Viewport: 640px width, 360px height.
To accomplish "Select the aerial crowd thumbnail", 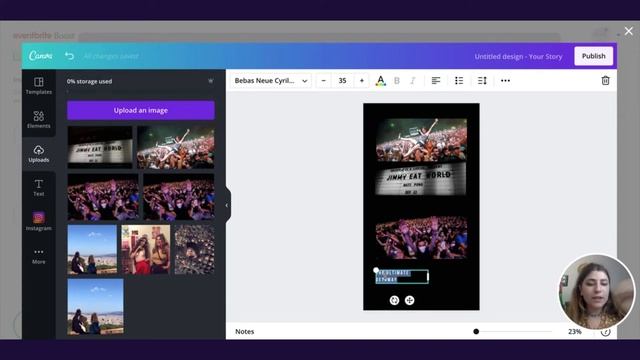I will click(194, 249).
